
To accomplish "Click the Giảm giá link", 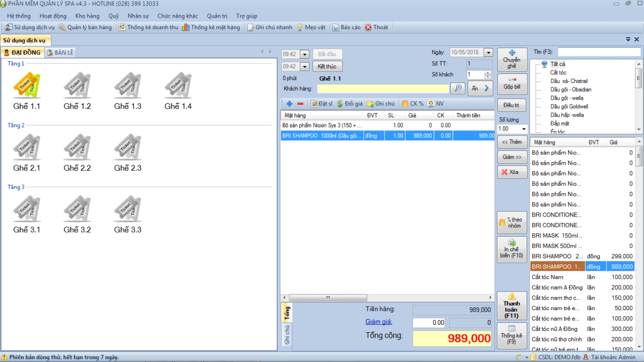I will 379,322.
